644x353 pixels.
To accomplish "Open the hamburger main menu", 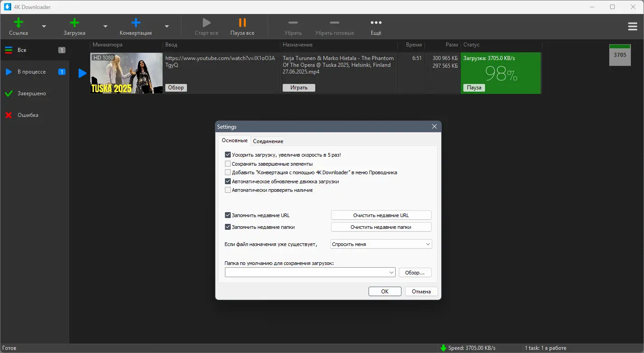I will click(633, 27).
